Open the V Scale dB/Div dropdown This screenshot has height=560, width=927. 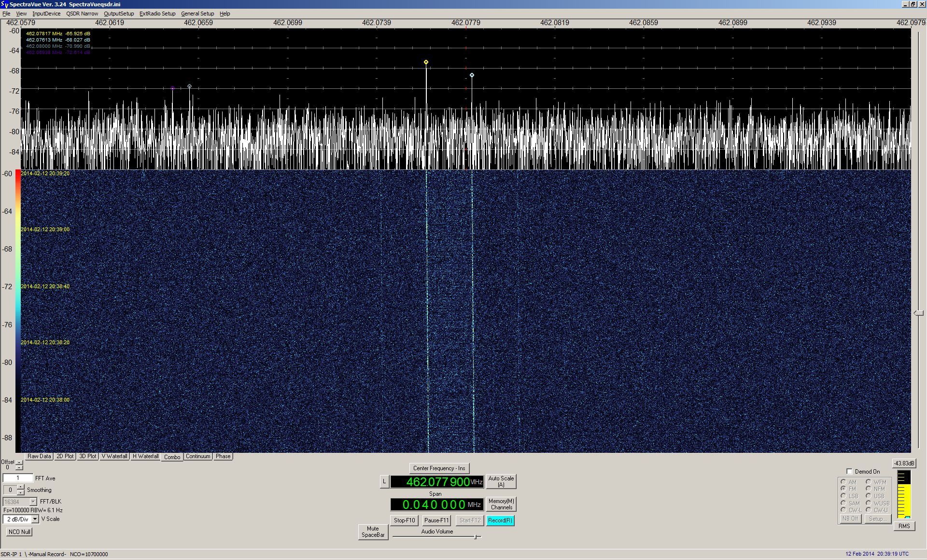(35, 519)
